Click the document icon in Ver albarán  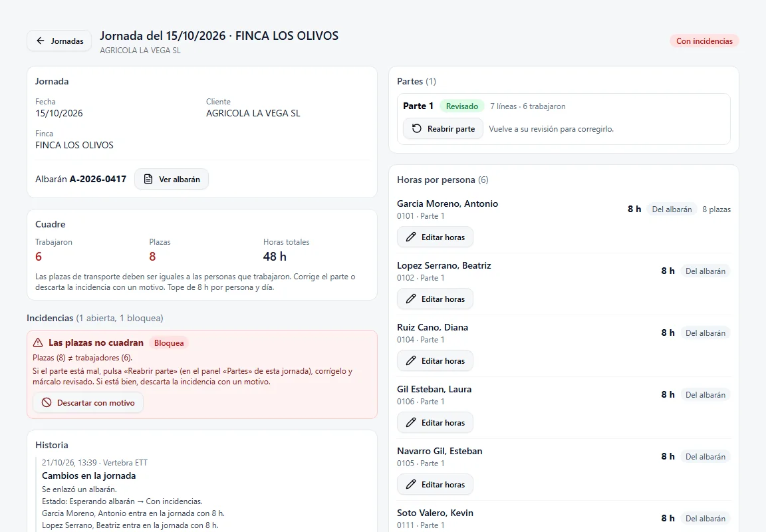coord(148,180)
